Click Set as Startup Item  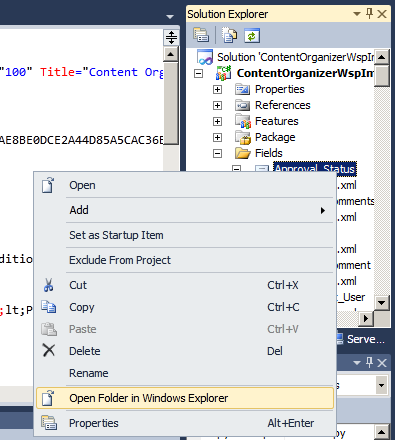coord(185,235)
